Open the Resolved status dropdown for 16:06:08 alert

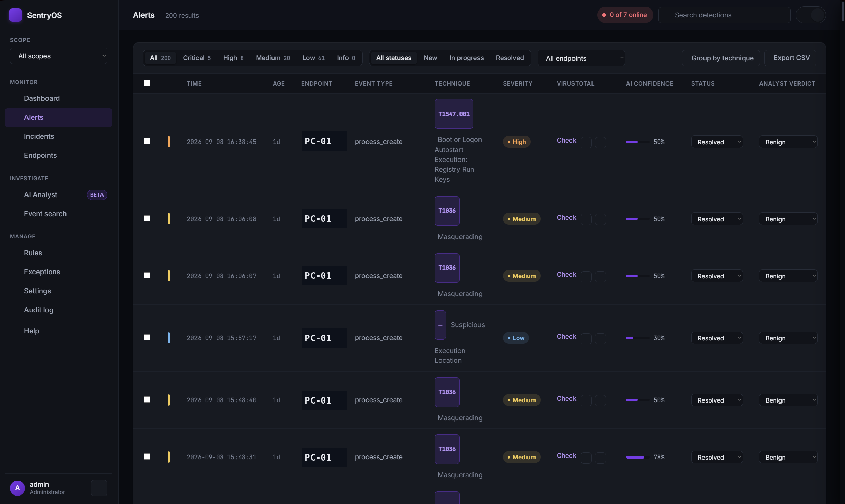[x=717, y=219]
